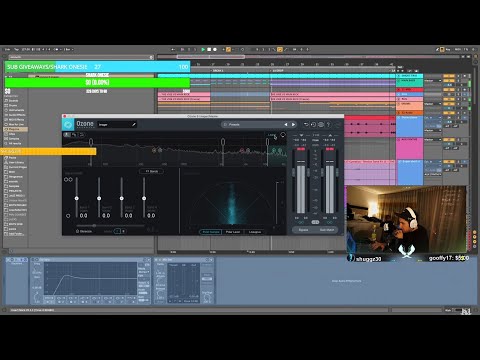Click the Band 1 width slider handle

(77, 198)
